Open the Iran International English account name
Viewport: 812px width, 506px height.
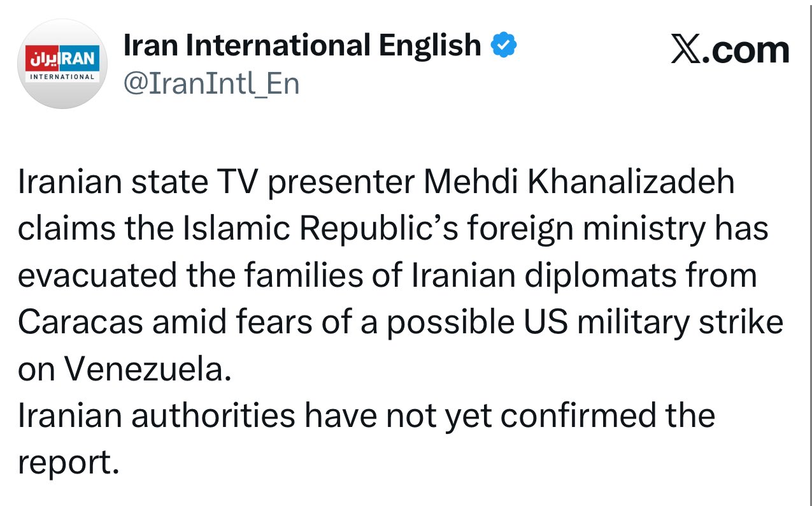tap(301, 45)
